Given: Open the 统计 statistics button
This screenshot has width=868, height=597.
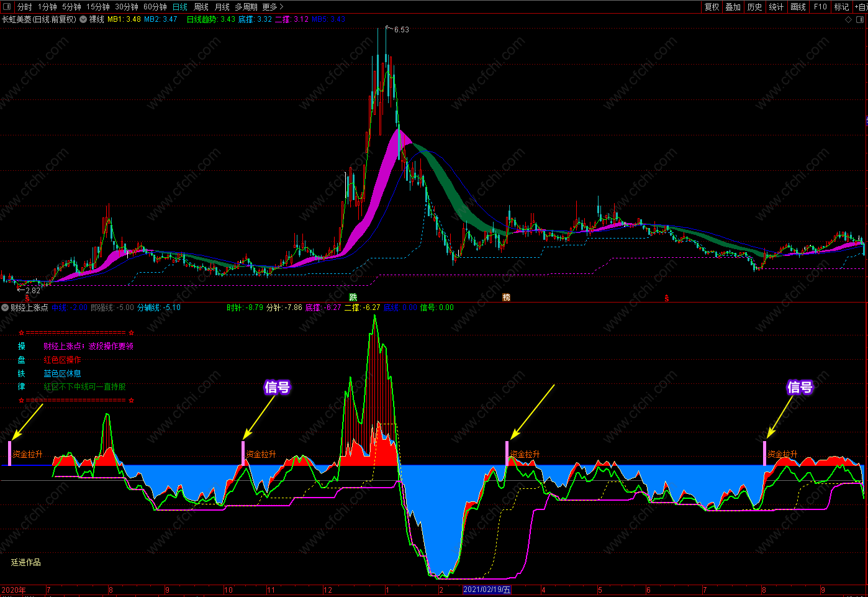Looking at the screenshot, I should pos(777,7).
